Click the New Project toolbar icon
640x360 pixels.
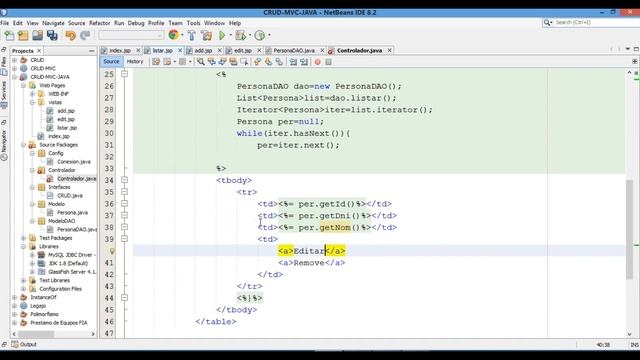click(23, 36)
